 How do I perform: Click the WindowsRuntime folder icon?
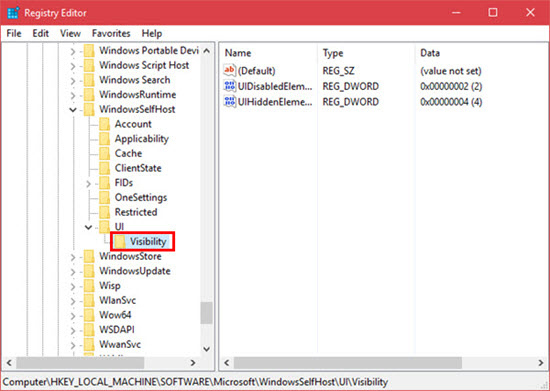click(x=89, y=95)
